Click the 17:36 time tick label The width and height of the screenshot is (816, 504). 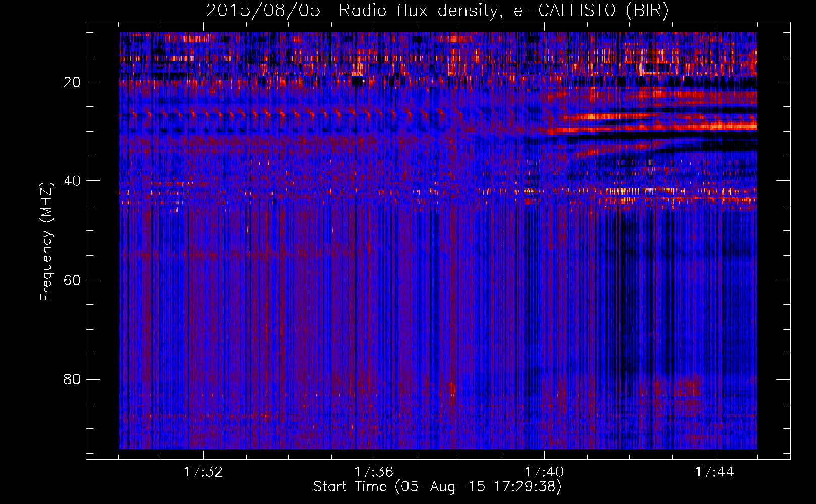(x=374, y=472)
